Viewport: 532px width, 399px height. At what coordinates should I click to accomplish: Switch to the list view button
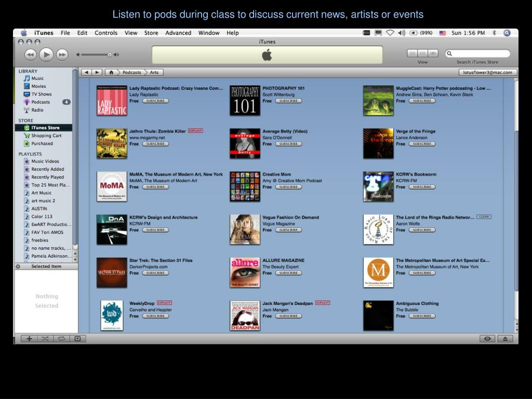412,54
